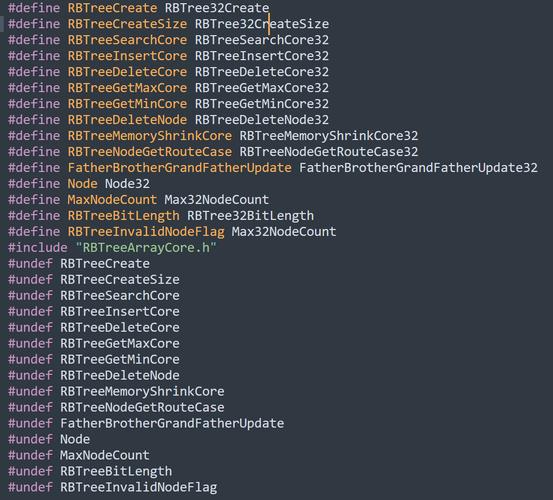Click the orange RBTreeInsertCore macro name
This screenshot has width=553, height=500.
[x=127, y=56]
